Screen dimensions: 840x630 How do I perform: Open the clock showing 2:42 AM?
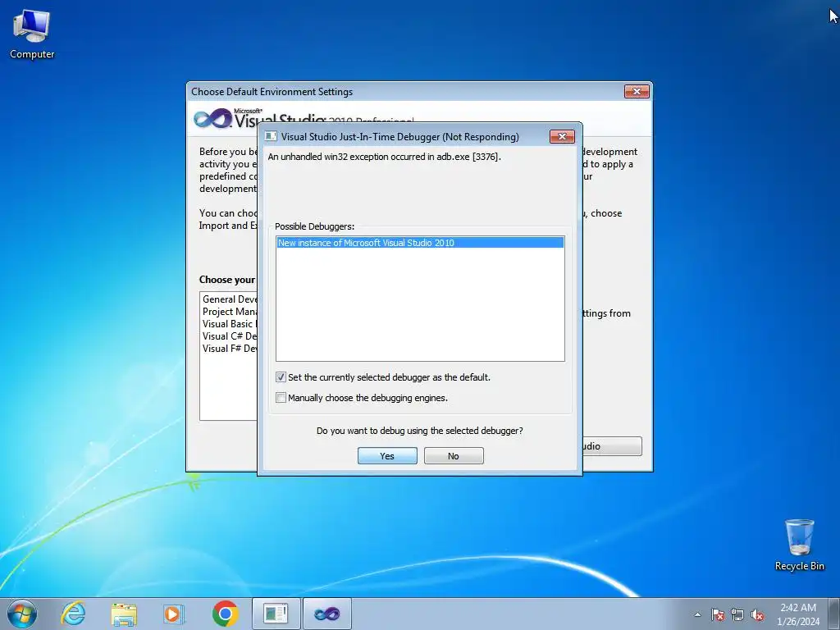[797, 614]
